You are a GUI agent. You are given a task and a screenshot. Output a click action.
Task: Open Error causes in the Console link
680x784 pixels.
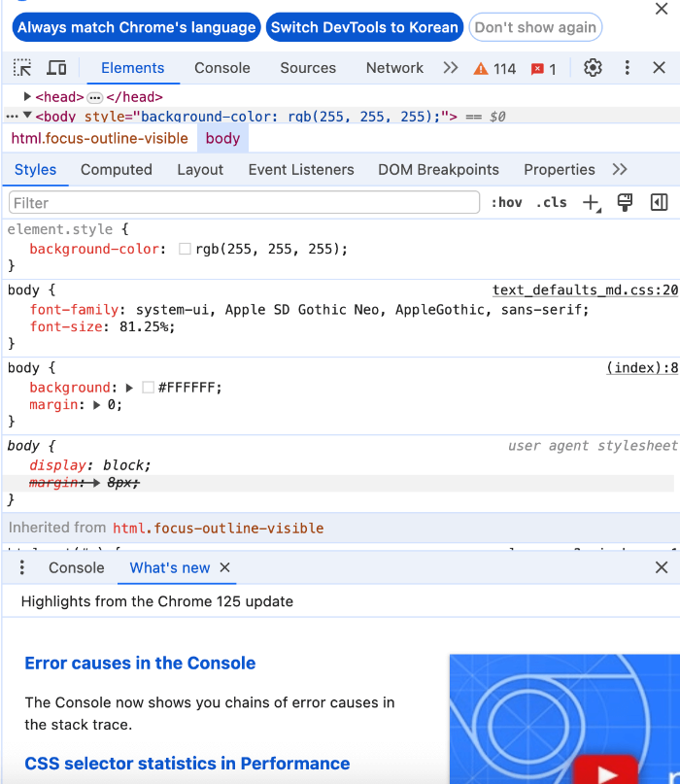(x=140, y=663)
